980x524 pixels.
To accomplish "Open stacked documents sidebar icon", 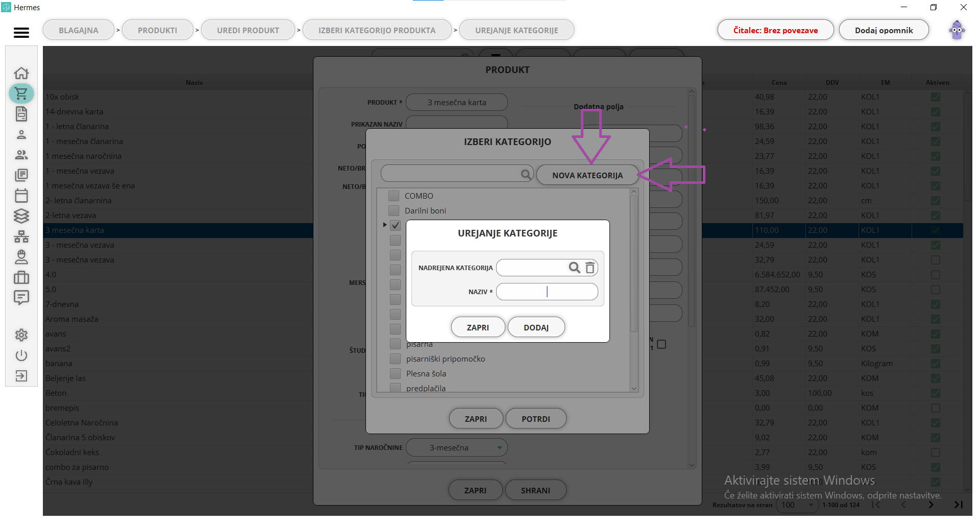I will click(21, 175).
